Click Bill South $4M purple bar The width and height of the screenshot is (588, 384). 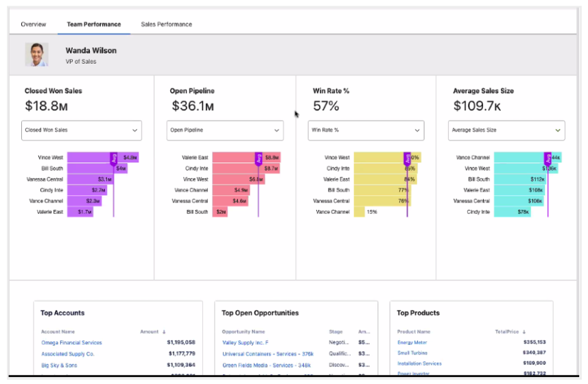coord(97,168)
